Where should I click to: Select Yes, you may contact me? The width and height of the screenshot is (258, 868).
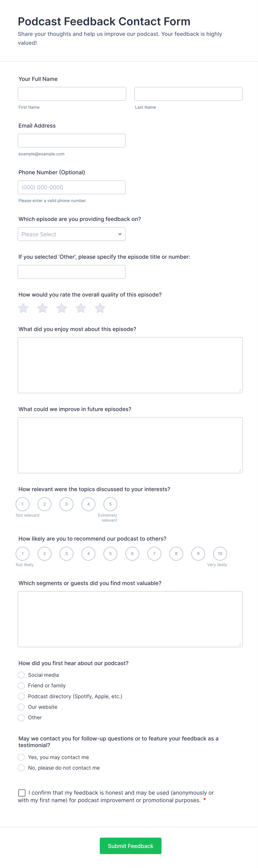click(x=21, y=757)
